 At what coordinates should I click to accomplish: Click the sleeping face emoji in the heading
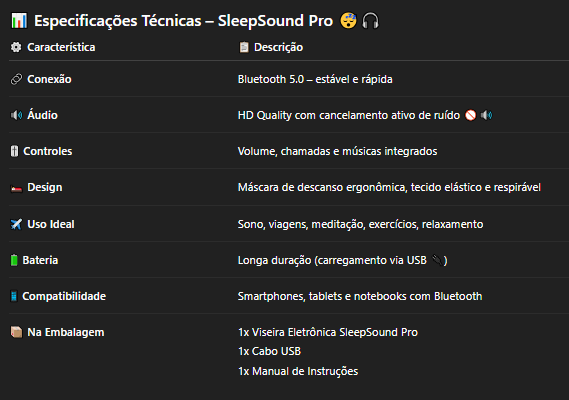pyautogui.click(x=348, y=21)
